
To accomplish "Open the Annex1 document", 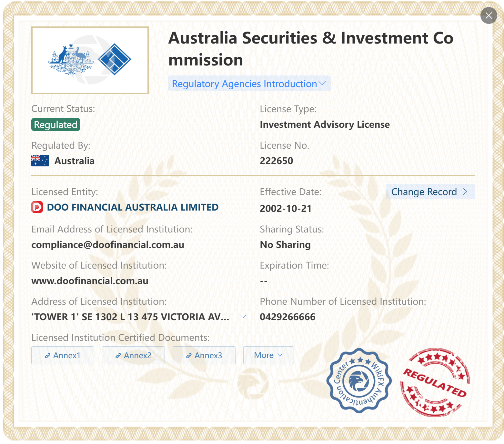I will tap(63, 355).
